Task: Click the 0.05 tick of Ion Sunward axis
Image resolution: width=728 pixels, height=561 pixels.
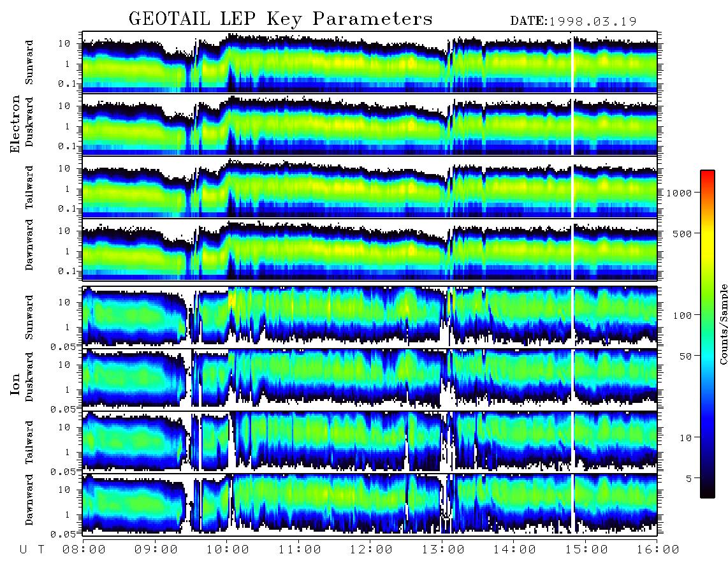Action: (x=64, y=346)
